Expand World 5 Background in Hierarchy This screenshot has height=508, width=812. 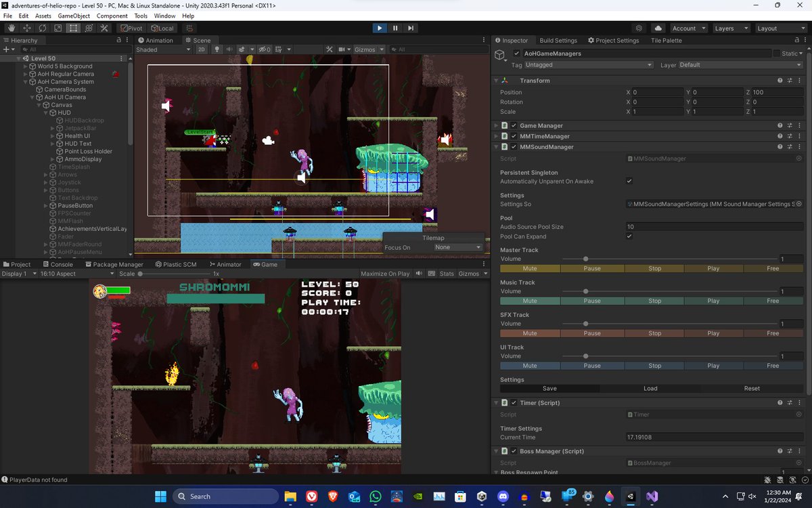(x=26, y=66)
